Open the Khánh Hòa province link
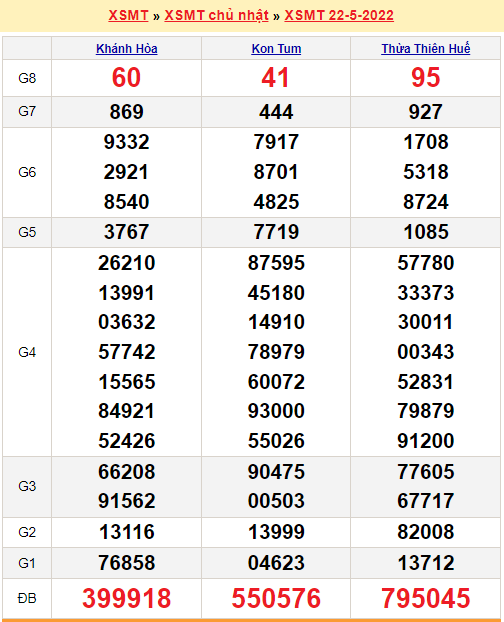The image size is (504, 622). [126, 49]
